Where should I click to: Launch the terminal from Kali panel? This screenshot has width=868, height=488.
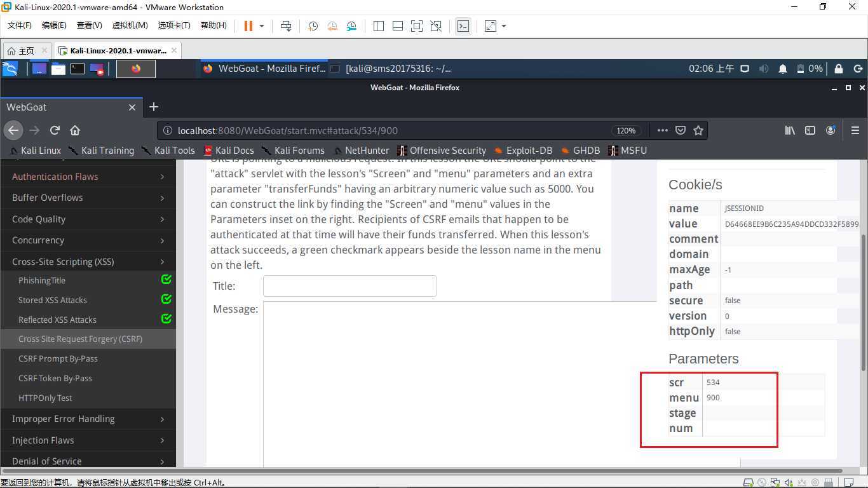point(78,69)
